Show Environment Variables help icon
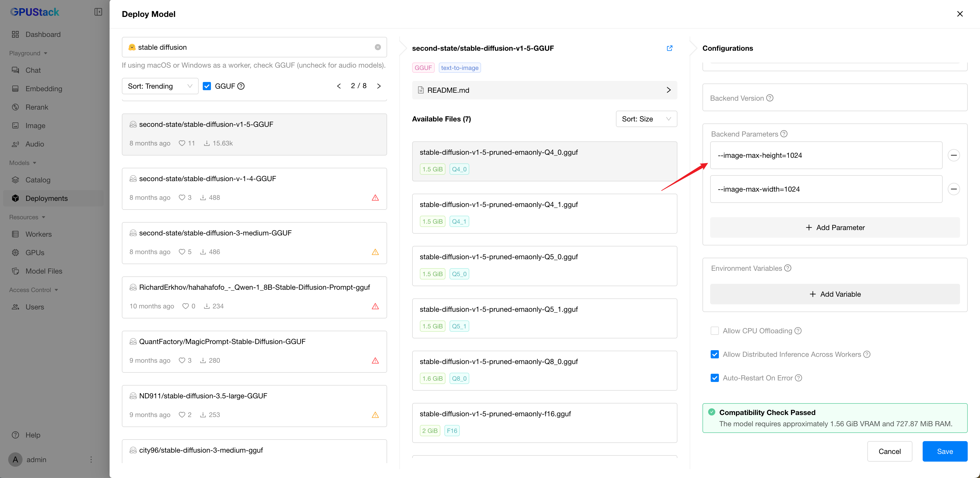Image resolution: width=980 pixels, height=478 pixels. tap(788, 268)
